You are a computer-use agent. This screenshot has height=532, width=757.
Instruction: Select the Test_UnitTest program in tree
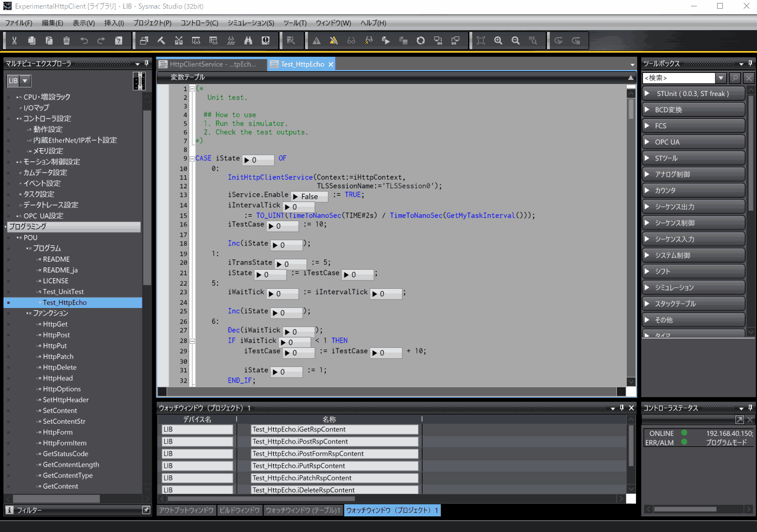click(x=63, y=292)
